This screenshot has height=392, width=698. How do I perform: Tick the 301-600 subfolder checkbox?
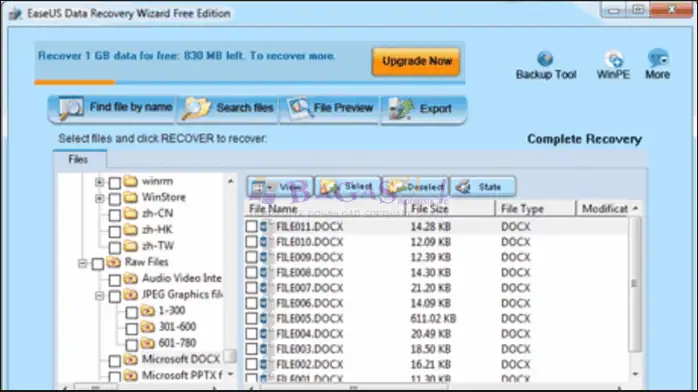pyautogui.click(x=132, y=328)
